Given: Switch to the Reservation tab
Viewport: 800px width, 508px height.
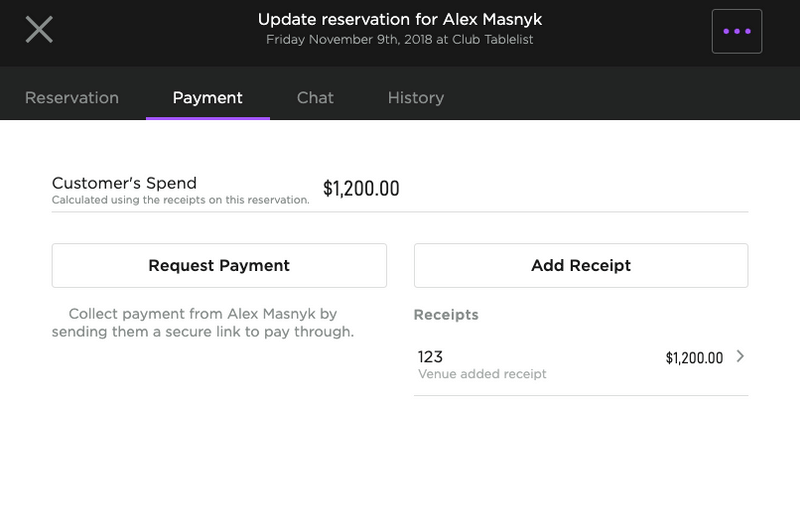Looking at the screenshot, I should point(72,98).
